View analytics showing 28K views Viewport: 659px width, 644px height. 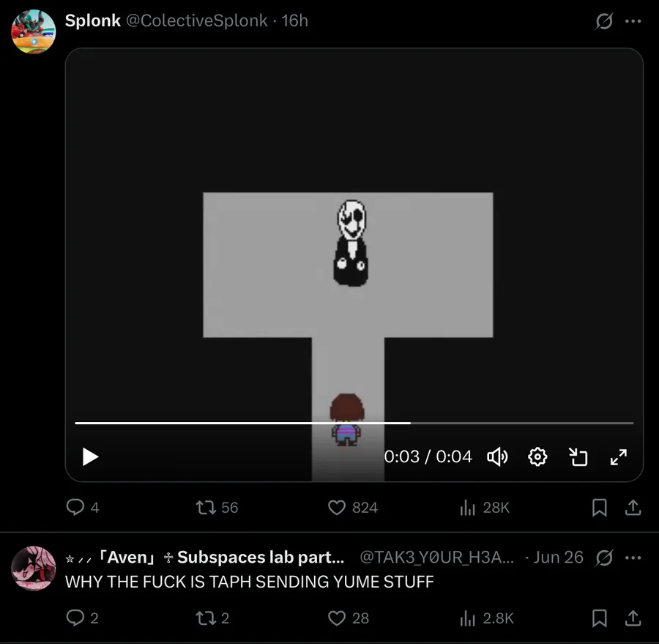(485, 507)
